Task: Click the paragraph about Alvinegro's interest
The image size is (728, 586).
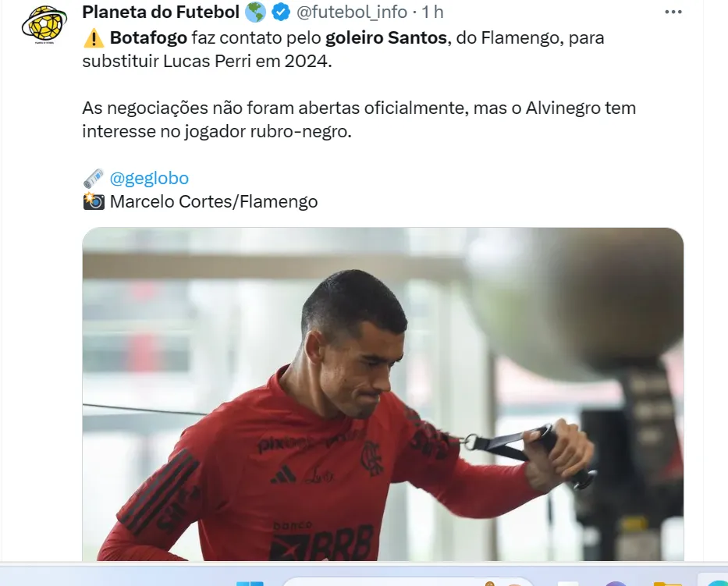Action: point(359,119)
